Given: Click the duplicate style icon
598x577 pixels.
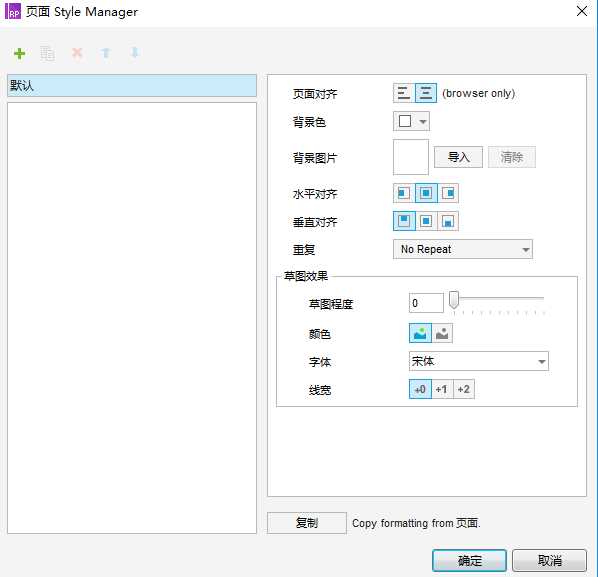Looking at the screenshot, I should 48,53.
